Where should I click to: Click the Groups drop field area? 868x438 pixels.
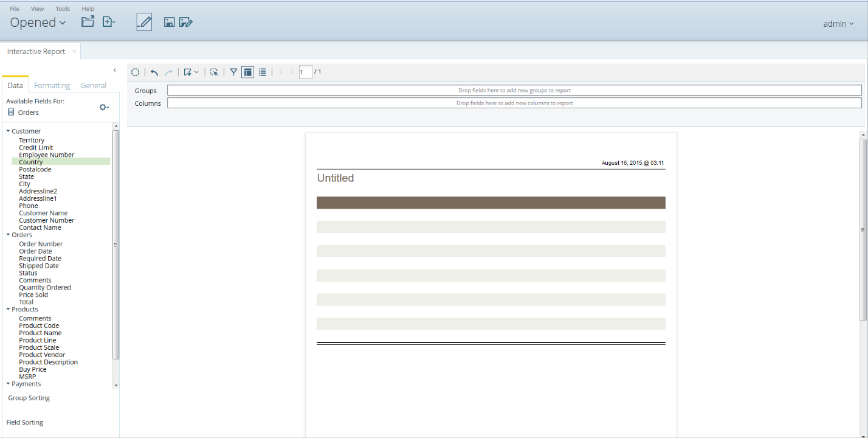pyautogui.click(x=514, y=90)
